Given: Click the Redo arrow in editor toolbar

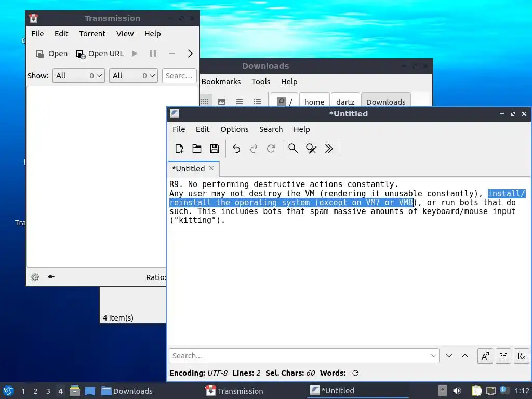Looking at the screenshot, I should (x=254, y=149).
